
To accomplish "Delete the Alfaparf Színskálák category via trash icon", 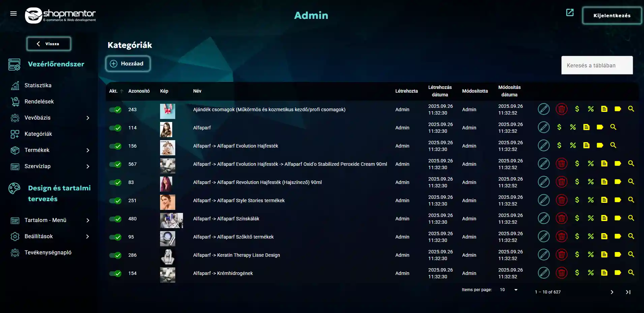I will coord(561,218).
